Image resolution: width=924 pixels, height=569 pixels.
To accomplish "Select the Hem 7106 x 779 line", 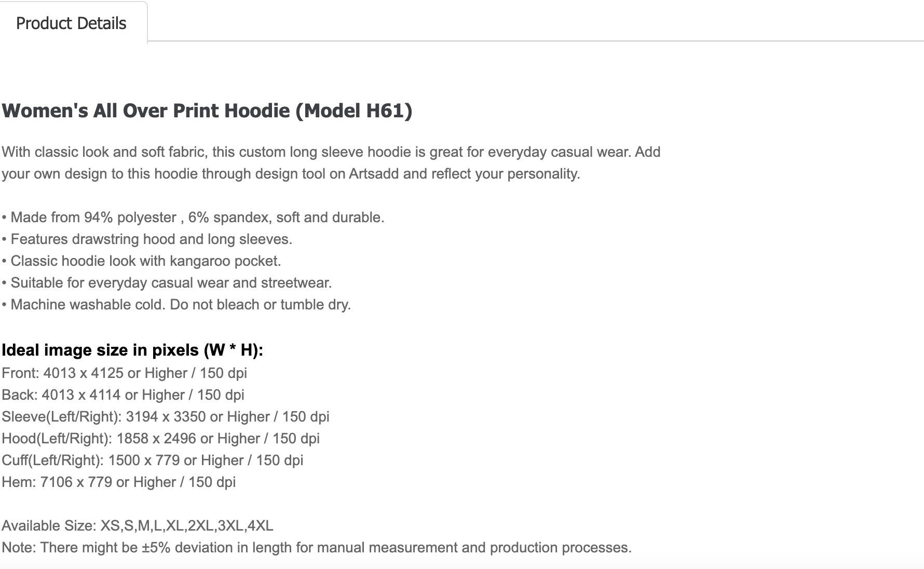I will point(118,482).
